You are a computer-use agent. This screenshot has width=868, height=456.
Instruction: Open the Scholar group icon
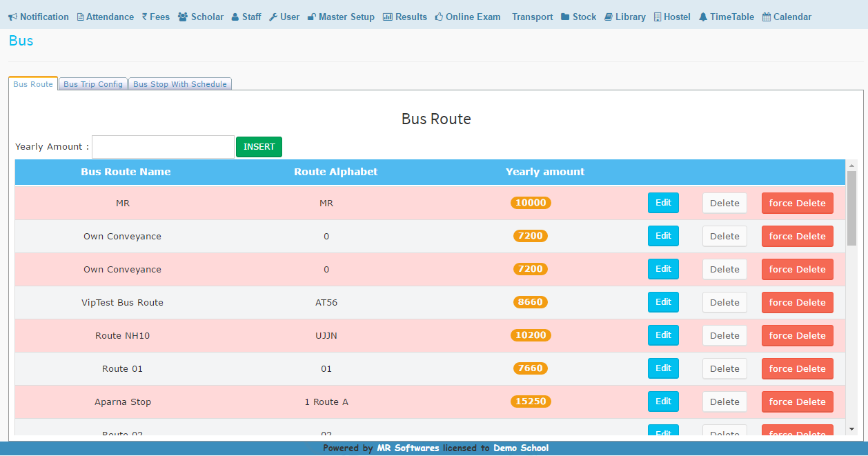pyautogui.click(x=183, y=17)
